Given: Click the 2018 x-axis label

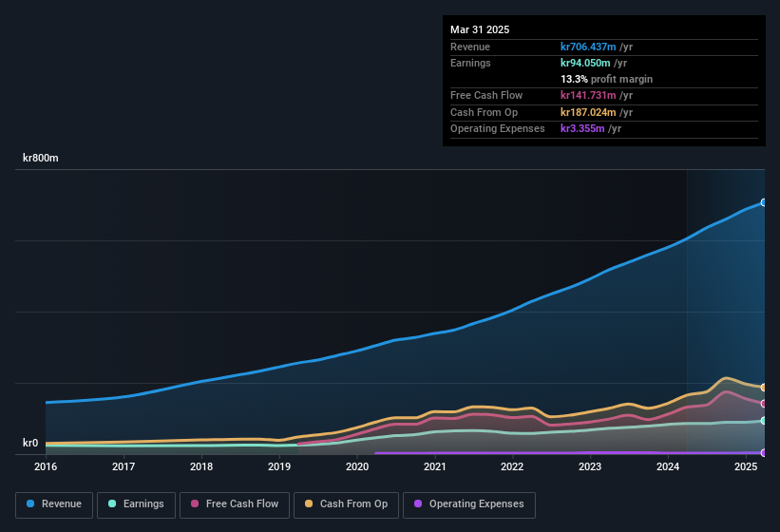Looking at the screenshot, I should (201, 466).
